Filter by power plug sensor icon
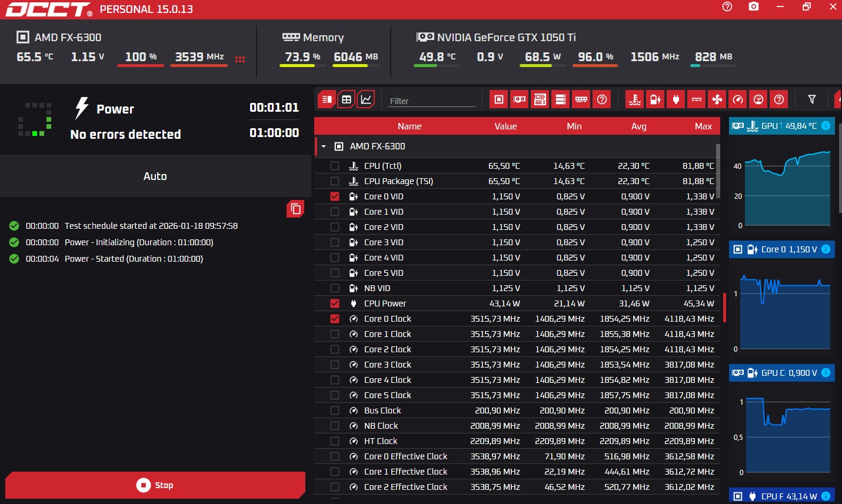 (675, 99)
